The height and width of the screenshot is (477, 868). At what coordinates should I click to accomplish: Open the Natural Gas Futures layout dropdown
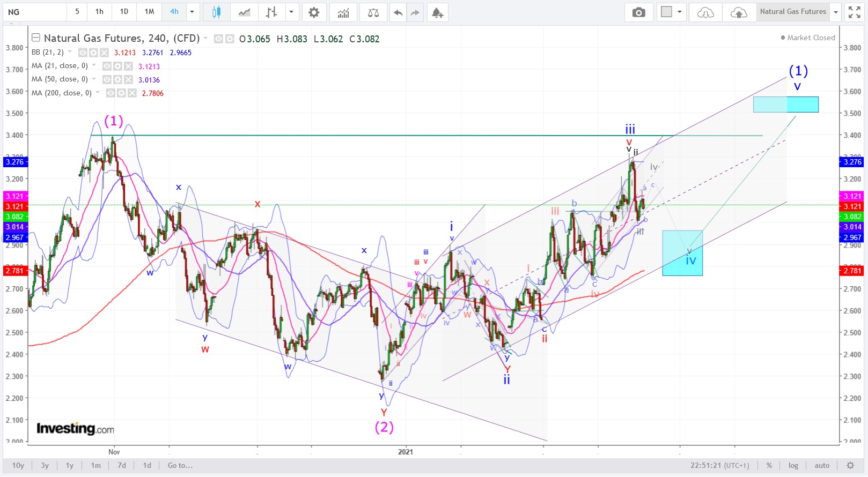tap(835, 12)
